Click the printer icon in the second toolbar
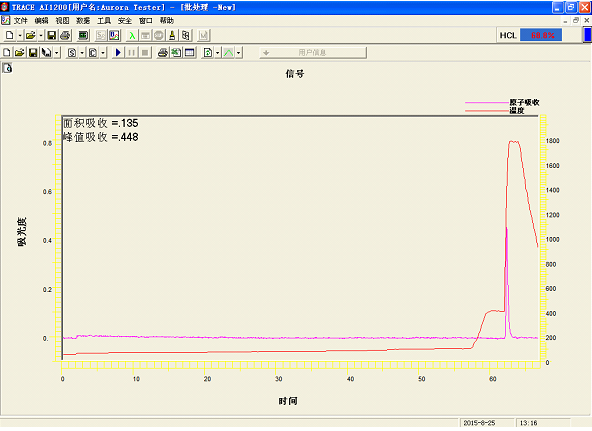The width and height of the screenshot is (592, 431). pyautogui.click(x=163, y=52)
